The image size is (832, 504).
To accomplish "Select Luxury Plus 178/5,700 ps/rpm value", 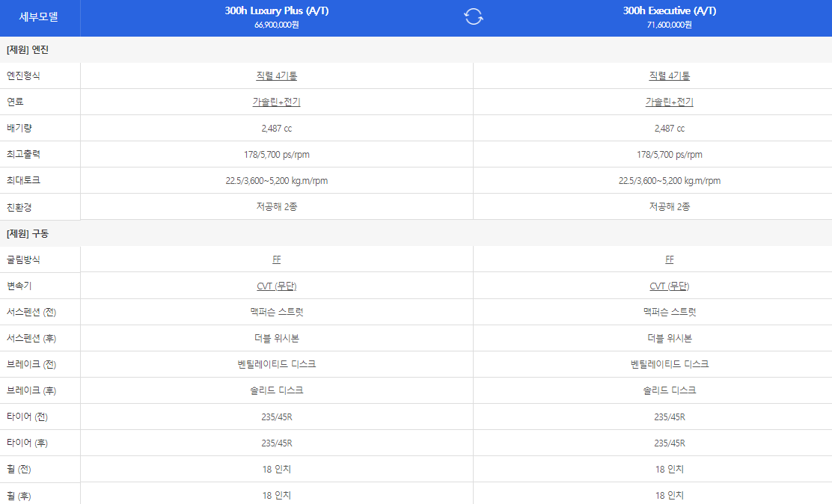I will point(276,154).
